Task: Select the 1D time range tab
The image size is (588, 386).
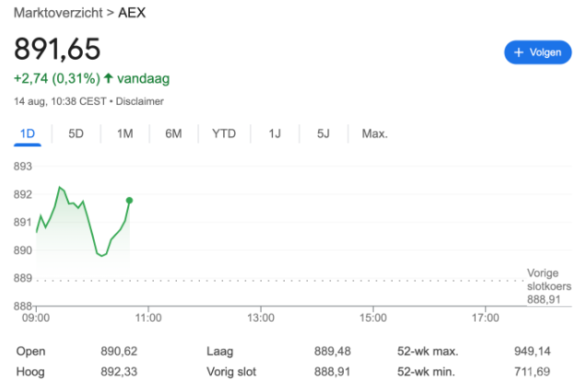Action: coord(28,134)
